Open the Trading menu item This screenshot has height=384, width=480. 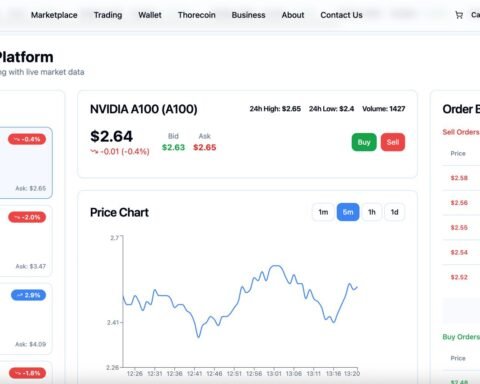click(x=108, y=15)
